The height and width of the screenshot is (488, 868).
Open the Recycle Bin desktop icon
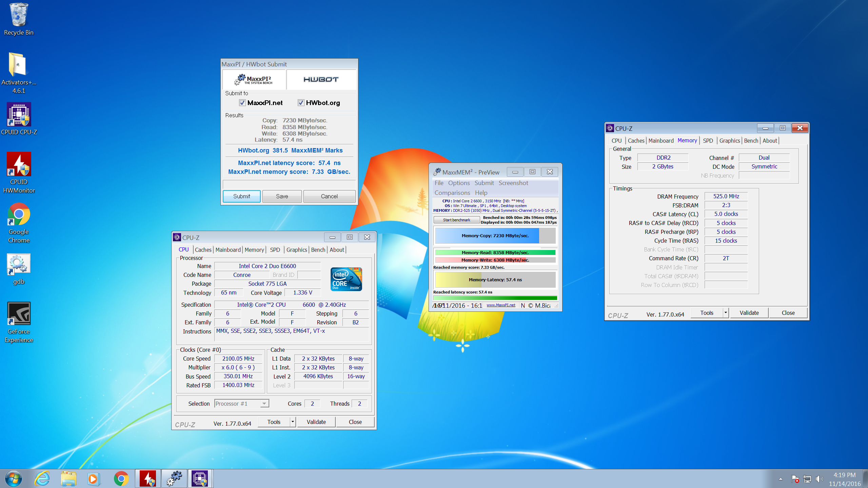pos(19,19)
